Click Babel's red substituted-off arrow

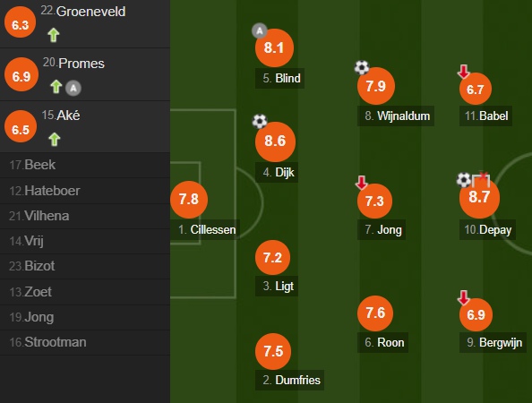tap(463, 72)
